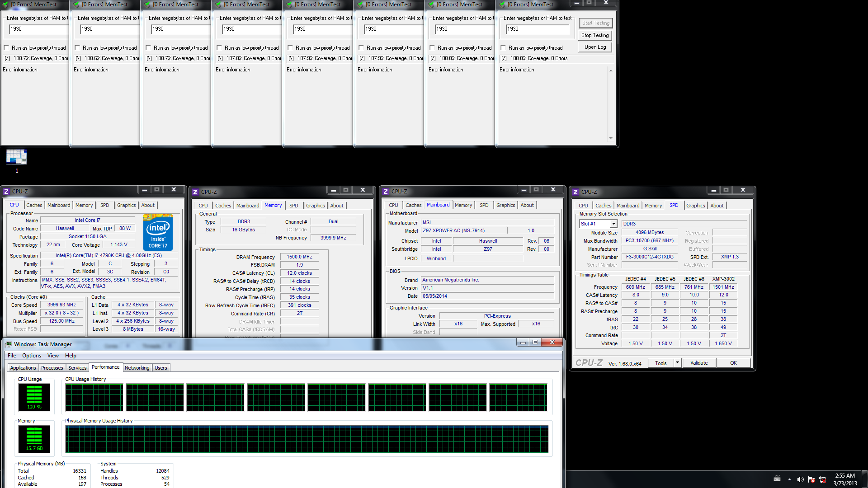Click the title icon of the rightmost MemTest window
The height and width of the screenshot is (488, 868).
[502, 5]
